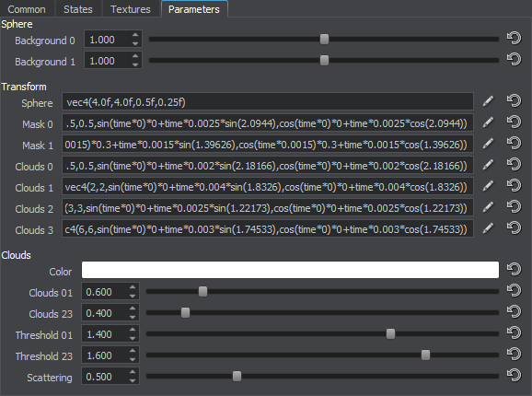Reset the Clouds Color to default

[x=514, y=270]
